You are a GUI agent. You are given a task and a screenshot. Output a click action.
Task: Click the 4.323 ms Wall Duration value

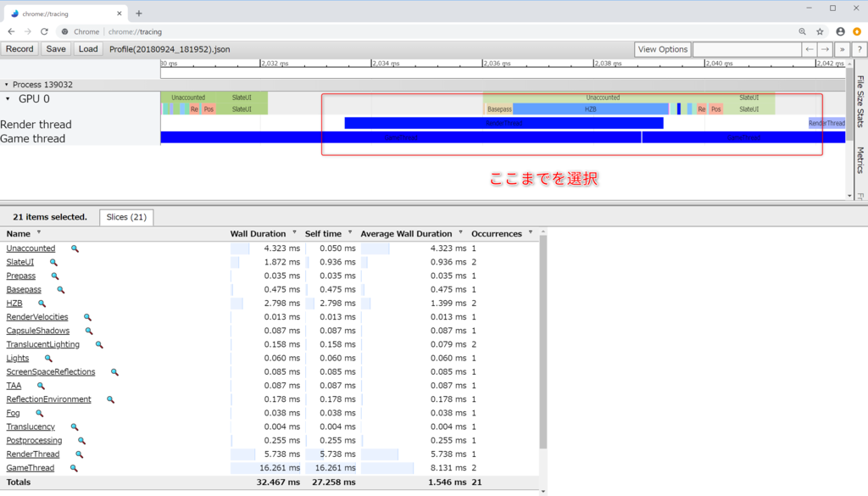pos(281,248)
